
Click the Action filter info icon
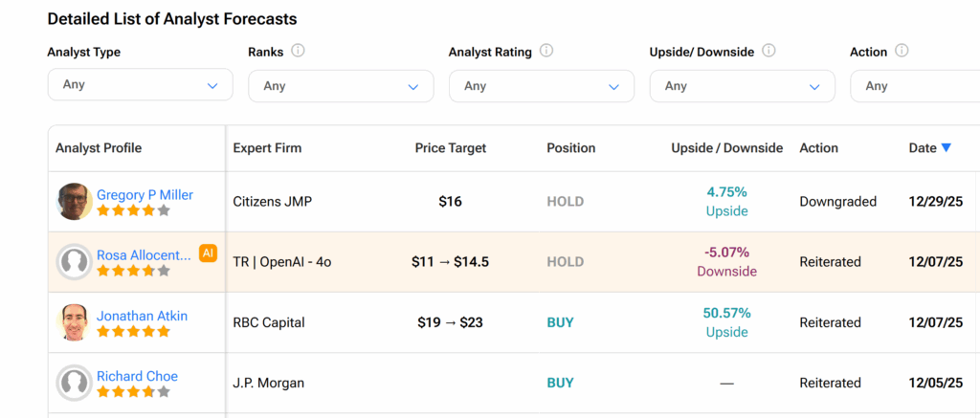pyautogui.click(x=902, y=52)
